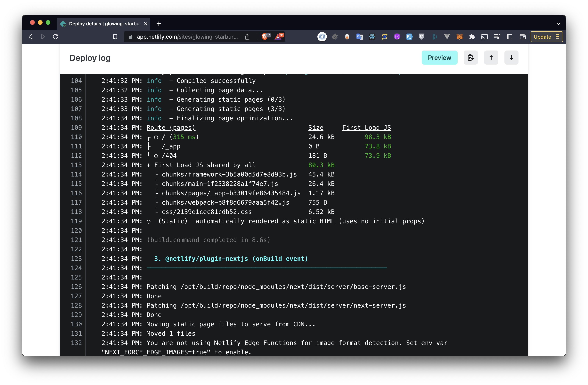Bookmark this page with the bookmark icon
588x385 pixels.
115,36
